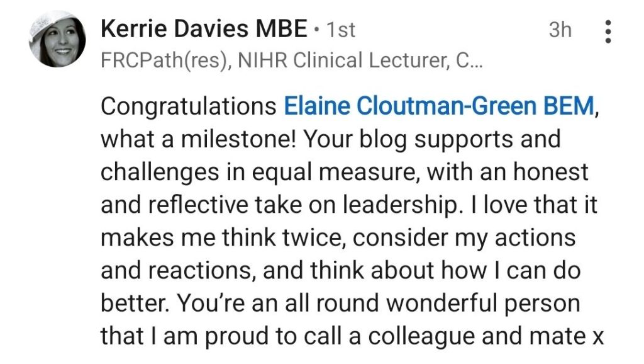This screenshot has width=644, height=364.
Task: Open Kerrie Davies's profile photo
Action: (57, 39)
